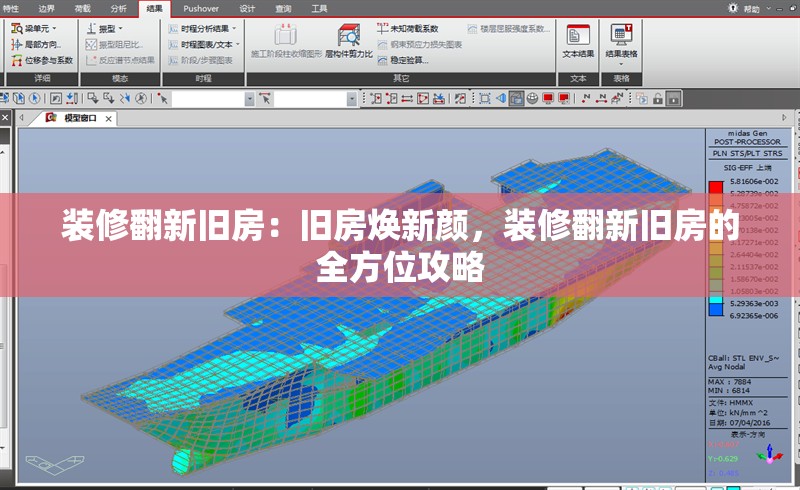This screenshot has width=800, height=490.
Task: Click the 阶段/步骤图表 command
Action: tap(200, 60)
